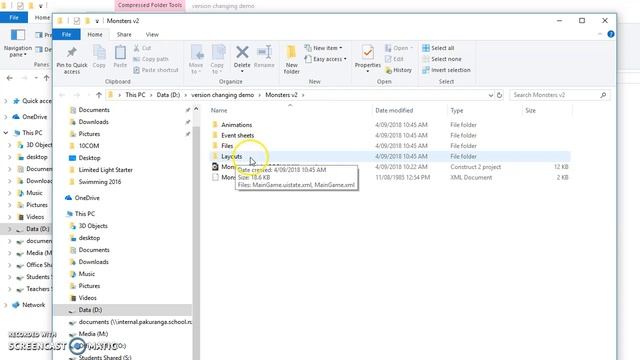Select 10COM folder in navigation pane
The width and height of the screenshot is (640, 360).
click(x=89, y=146)
